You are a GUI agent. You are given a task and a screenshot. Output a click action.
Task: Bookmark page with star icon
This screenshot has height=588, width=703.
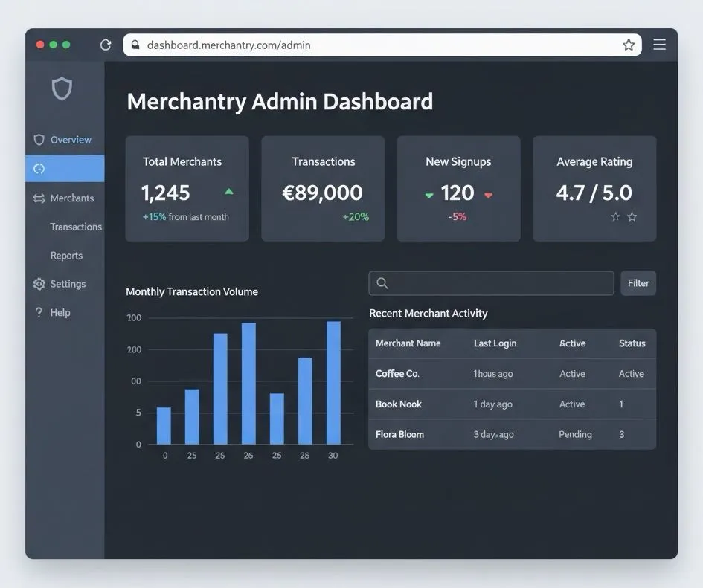click(x=629, y=45)
